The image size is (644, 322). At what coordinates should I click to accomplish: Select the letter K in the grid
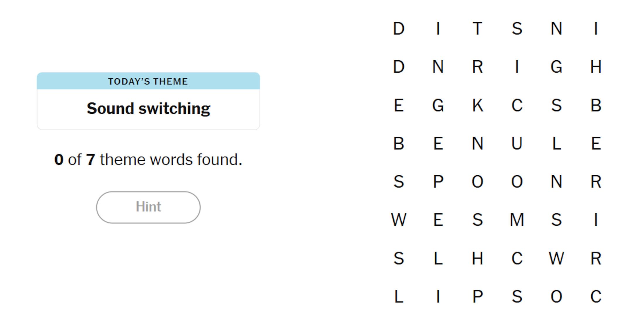477,105
